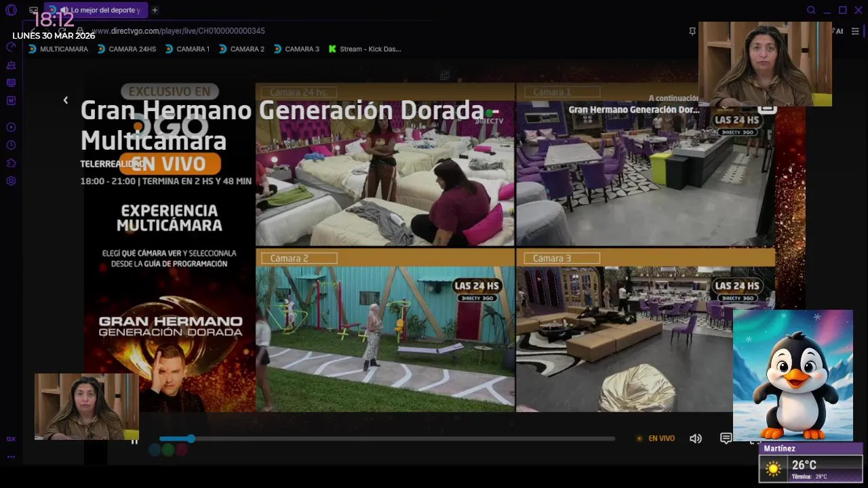Click the 18:12 clock overlay
This screenshot has width=868, height=488.
point(53,20)
